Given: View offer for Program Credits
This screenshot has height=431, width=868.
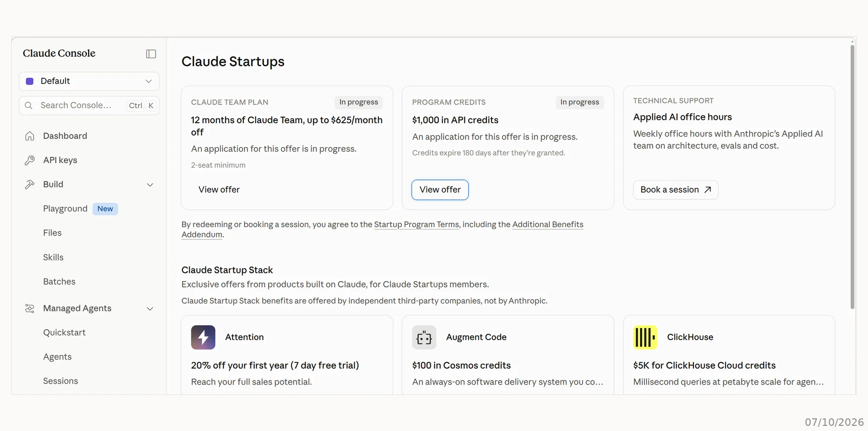Looking at the screenshot, I should (x=440, y=190).
